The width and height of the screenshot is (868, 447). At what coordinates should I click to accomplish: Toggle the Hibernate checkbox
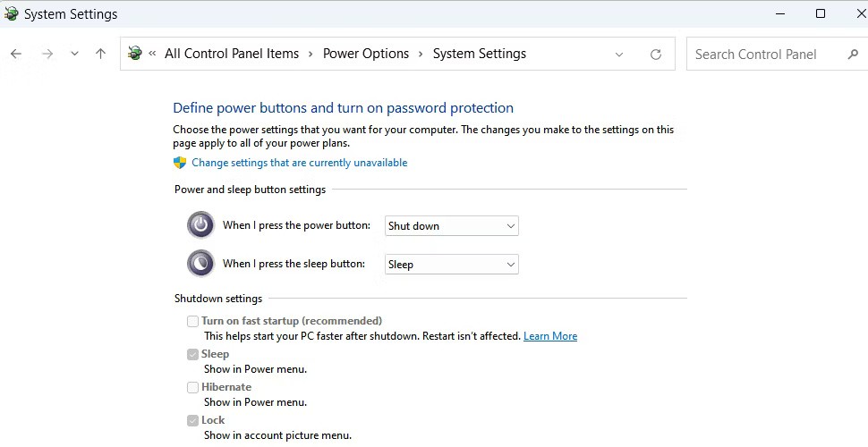(192, 387)
